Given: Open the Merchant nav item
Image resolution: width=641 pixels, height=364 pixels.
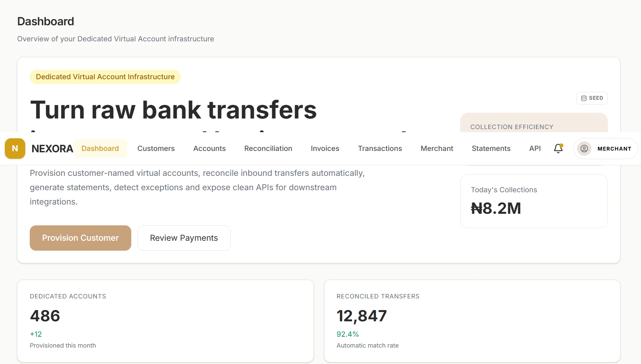Looking at the screenshot, I should tap(437, 149).
